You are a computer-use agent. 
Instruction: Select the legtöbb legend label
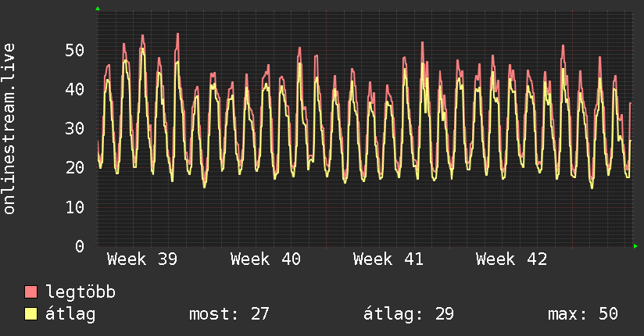tap(81, 292)
